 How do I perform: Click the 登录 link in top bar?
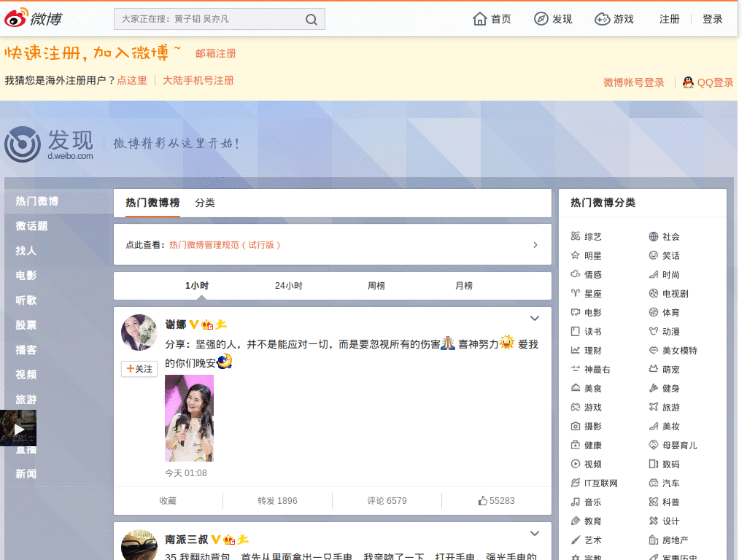pyautogui.click(x=713, y=19)
